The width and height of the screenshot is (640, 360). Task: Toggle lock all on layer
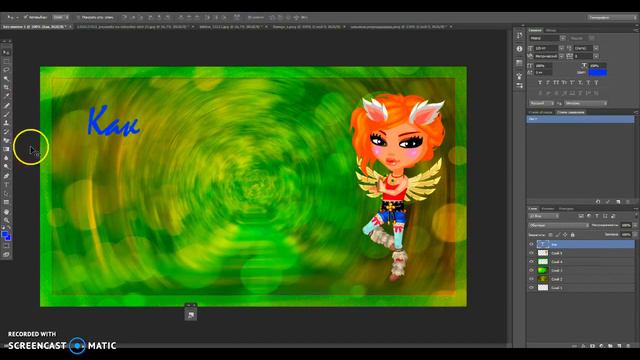[x=572, y=235]
